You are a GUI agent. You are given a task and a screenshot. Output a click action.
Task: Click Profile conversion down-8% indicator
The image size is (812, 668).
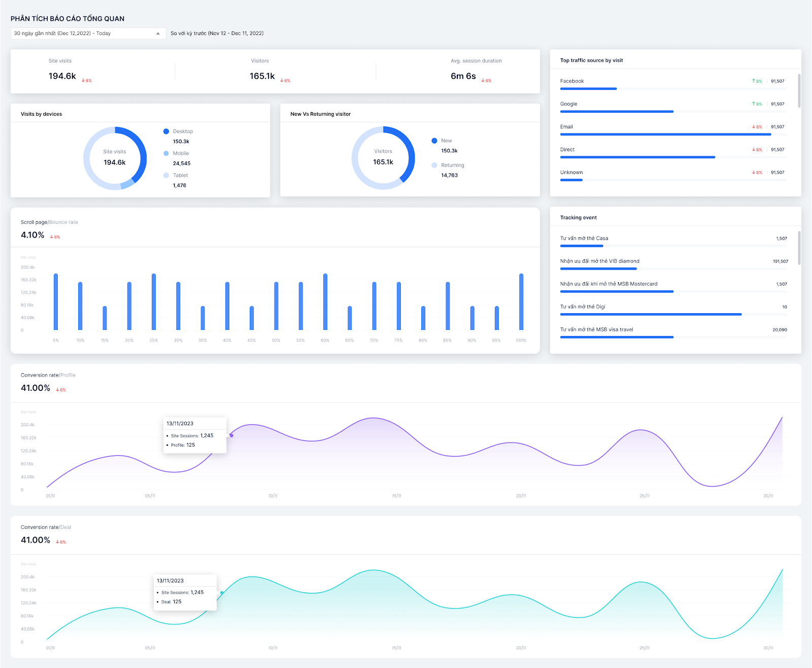[x=61, y=390]
